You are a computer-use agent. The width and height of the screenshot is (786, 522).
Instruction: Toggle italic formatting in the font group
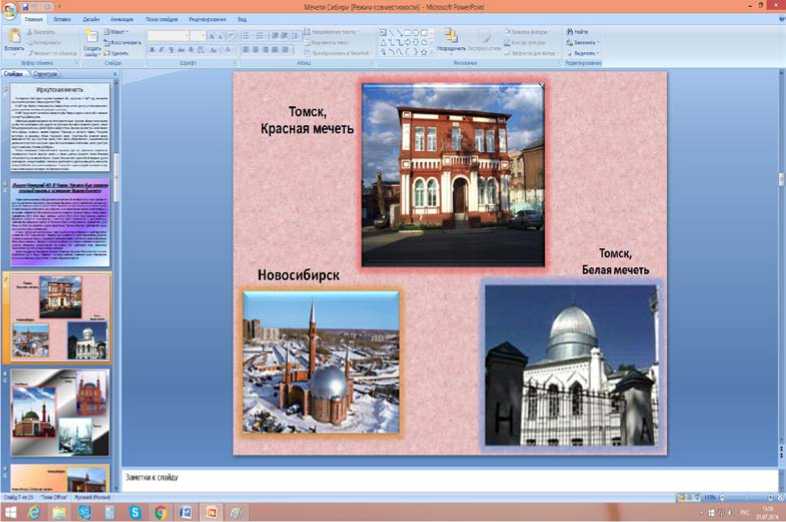coord(161,49)
